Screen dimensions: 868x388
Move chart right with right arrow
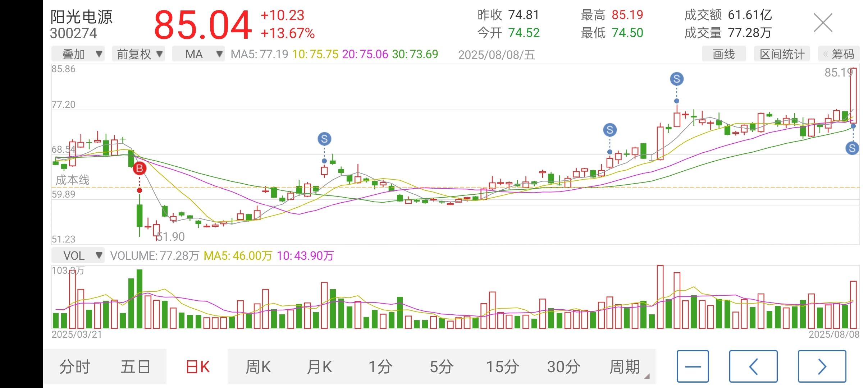pyautogui.click(x=822, y=366)
